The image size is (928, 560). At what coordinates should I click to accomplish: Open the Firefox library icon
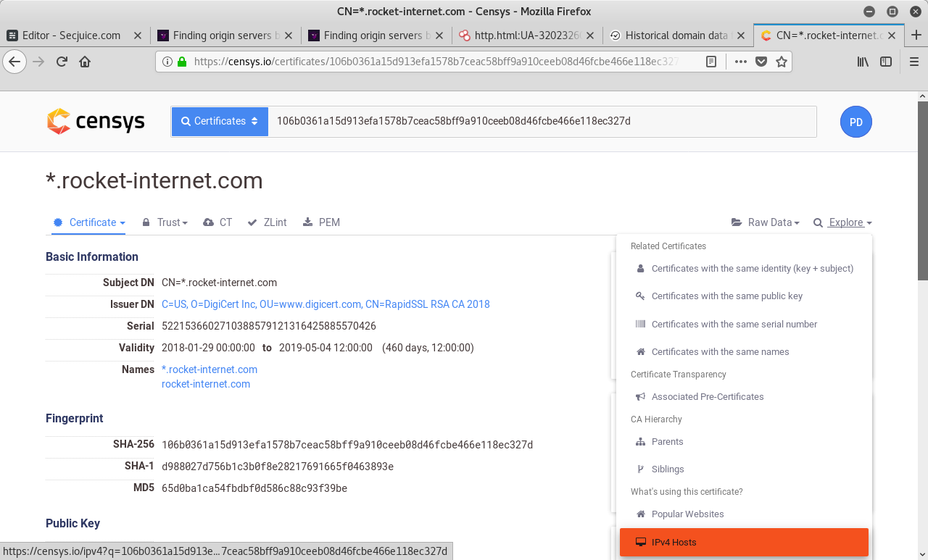pos(863,62)
